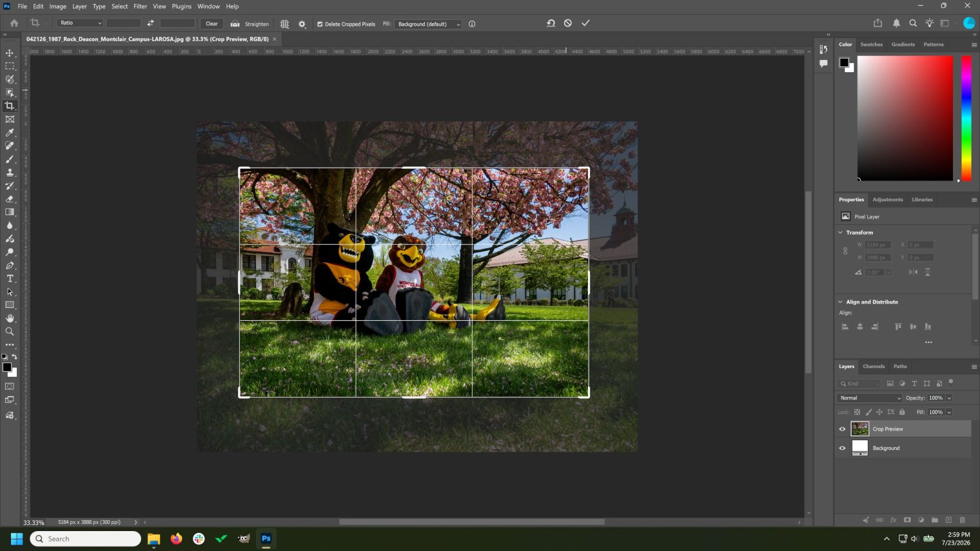Switch to the Swatches tab
This screenshot has height=551, width=980.
871,44
